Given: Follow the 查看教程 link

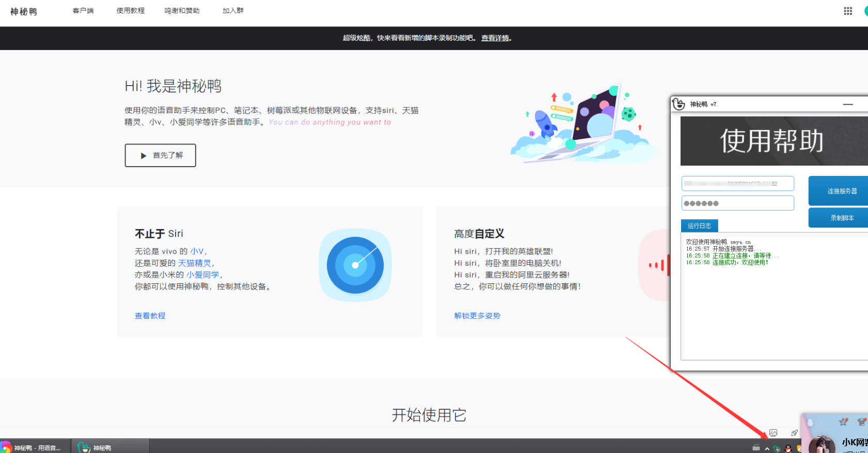Looking at the screenshot, I should (150, 316).
